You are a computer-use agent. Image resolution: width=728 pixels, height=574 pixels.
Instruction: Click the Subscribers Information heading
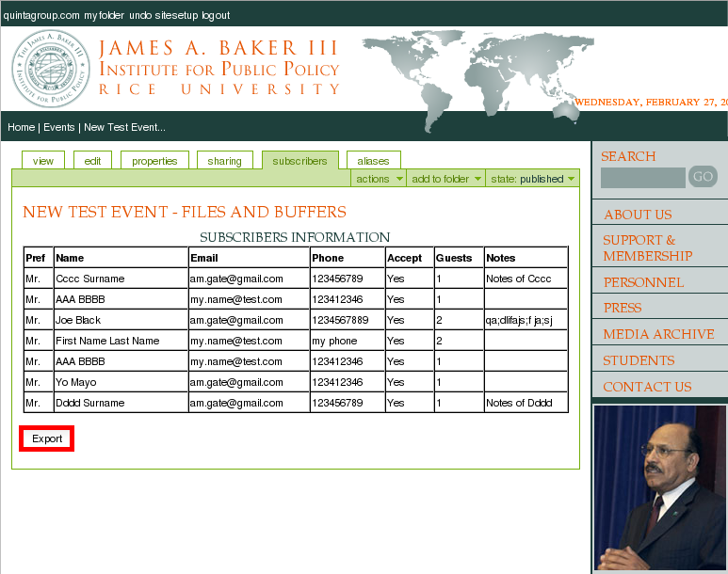[295, 237]
